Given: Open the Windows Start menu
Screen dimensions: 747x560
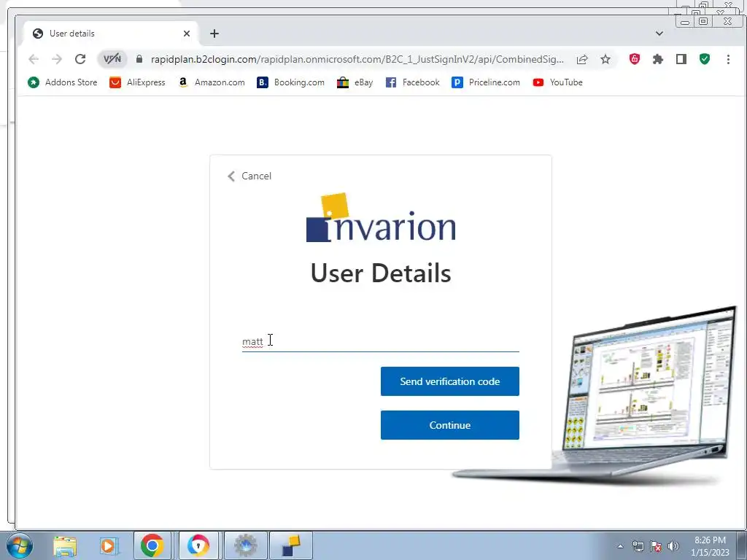Looking at the screenshot, I should pyautogui.click(x=19, y=545).
